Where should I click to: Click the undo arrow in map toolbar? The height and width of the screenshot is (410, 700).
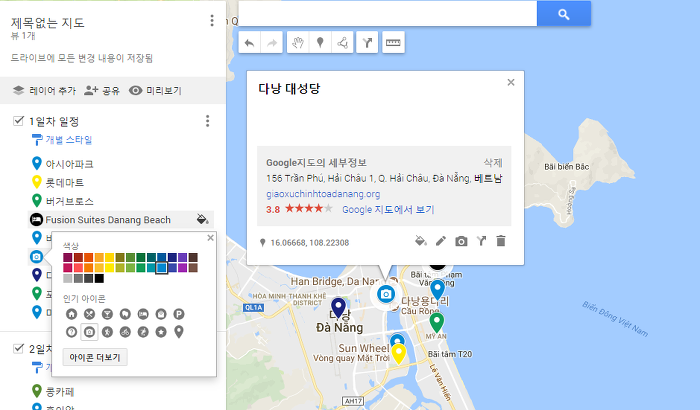click(x=250, y=43)
